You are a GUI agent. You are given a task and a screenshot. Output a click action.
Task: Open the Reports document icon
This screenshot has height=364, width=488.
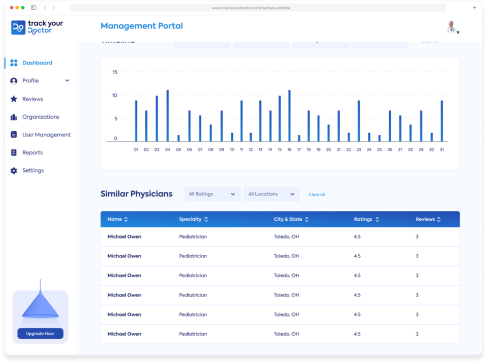point(14,152)
